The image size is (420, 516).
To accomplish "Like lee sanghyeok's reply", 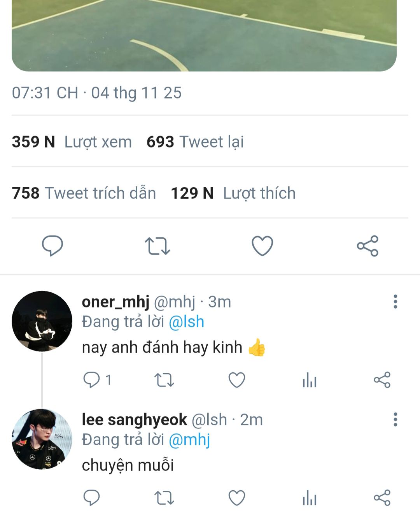I will pos(236,498).
